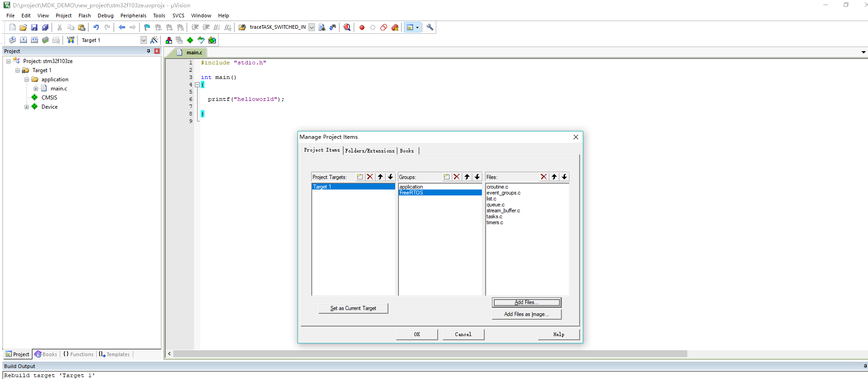
Task: Open a file using the Open folder icon
Action: (x=23, y=27)
